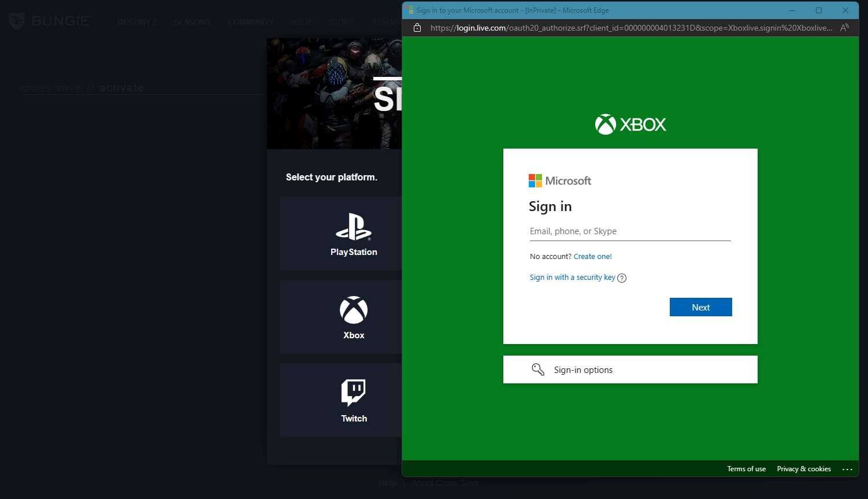The image size is (868, 499).
Task: Click "Sign in with a security key"
Action: point(573,278)
